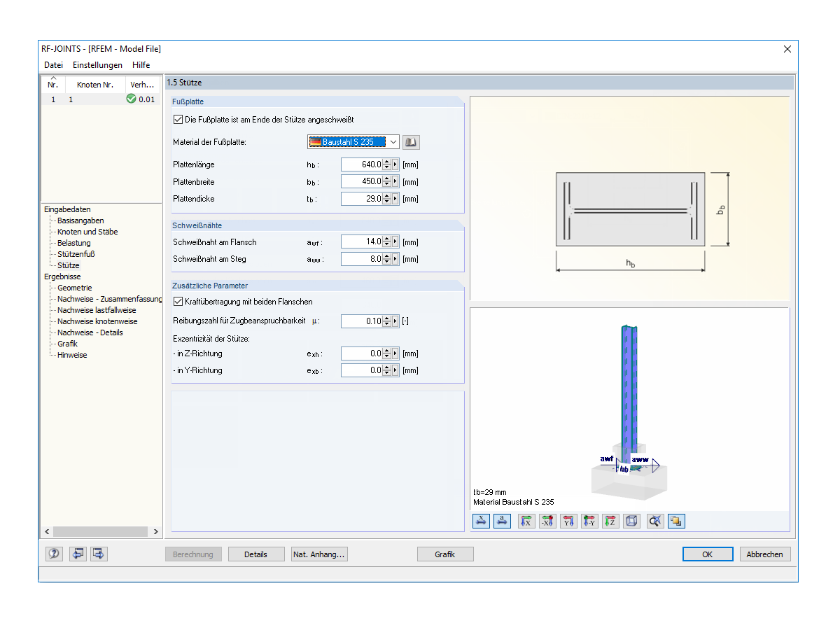This screenshot has width=840, height=630.
Task: Set view against X direction (-X)
Action: 548,521
